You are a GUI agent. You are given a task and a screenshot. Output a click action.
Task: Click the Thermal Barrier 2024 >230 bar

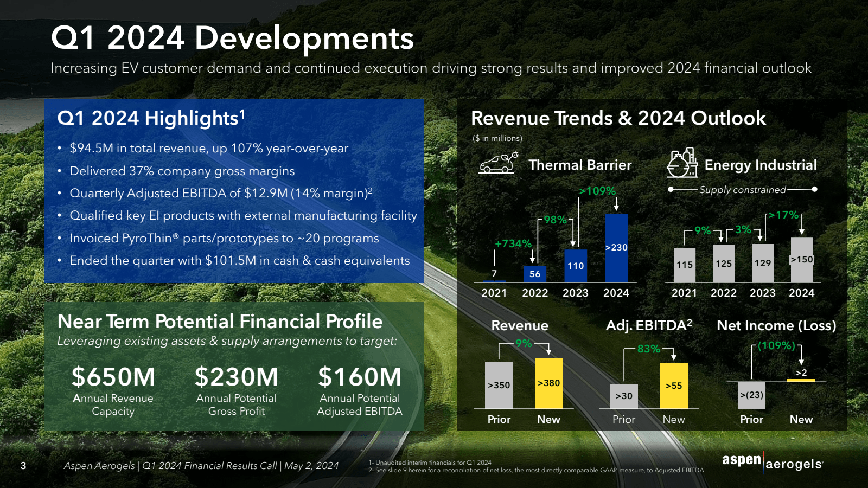click(616, 248)
